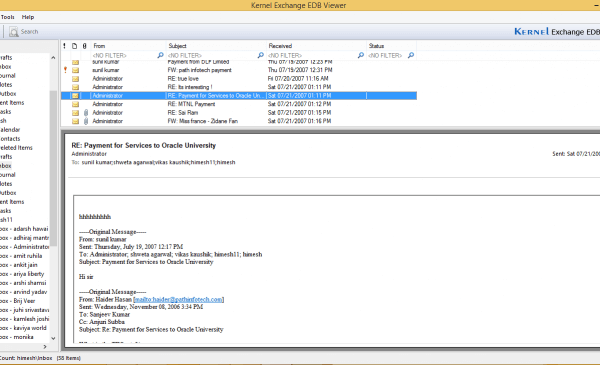
Task: Click folder tree horizontal scroll right arrow
Action: tap(45, 347)
